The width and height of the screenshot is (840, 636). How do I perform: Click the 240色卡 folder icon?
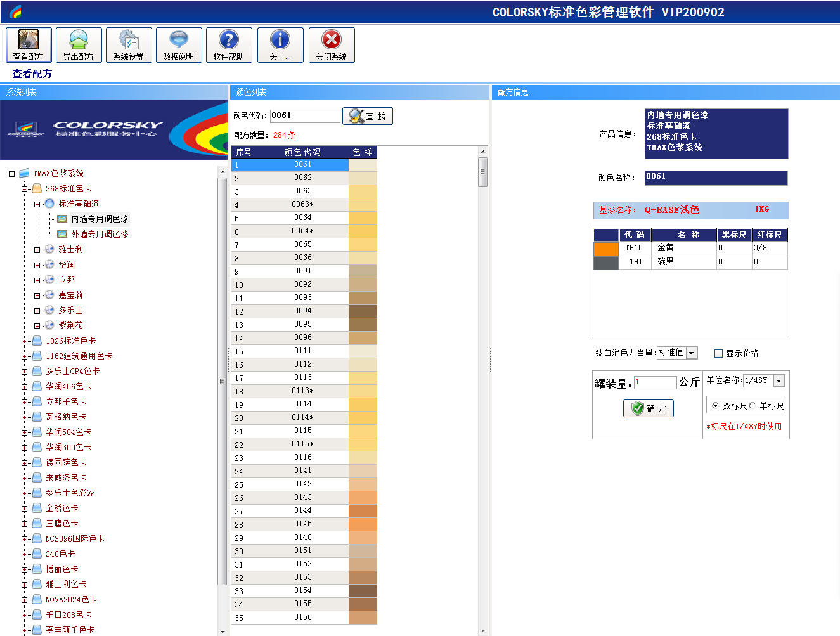37,554
